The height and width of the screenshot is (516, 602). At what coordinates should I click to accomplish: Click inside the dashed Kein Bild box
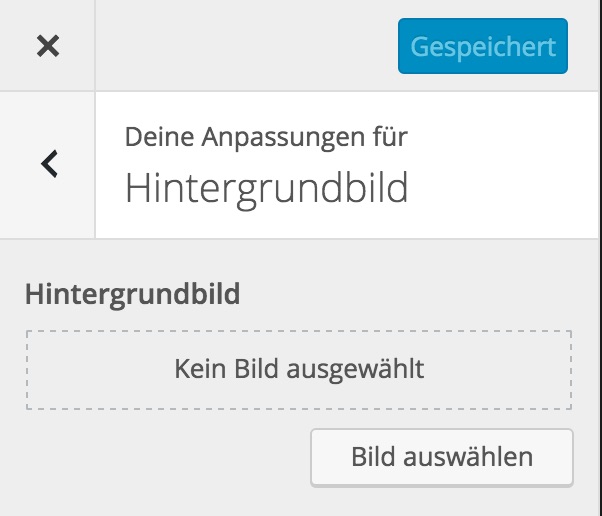tap(299, 369)
